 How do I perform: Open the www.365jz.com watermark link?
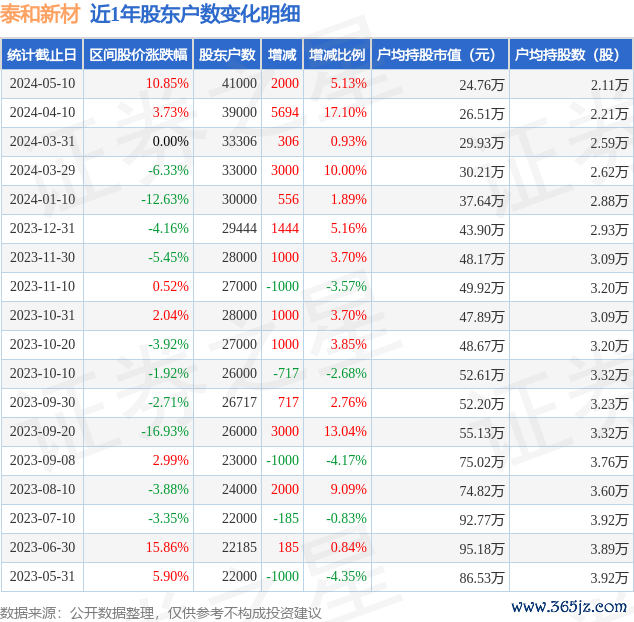coord(568,607)
